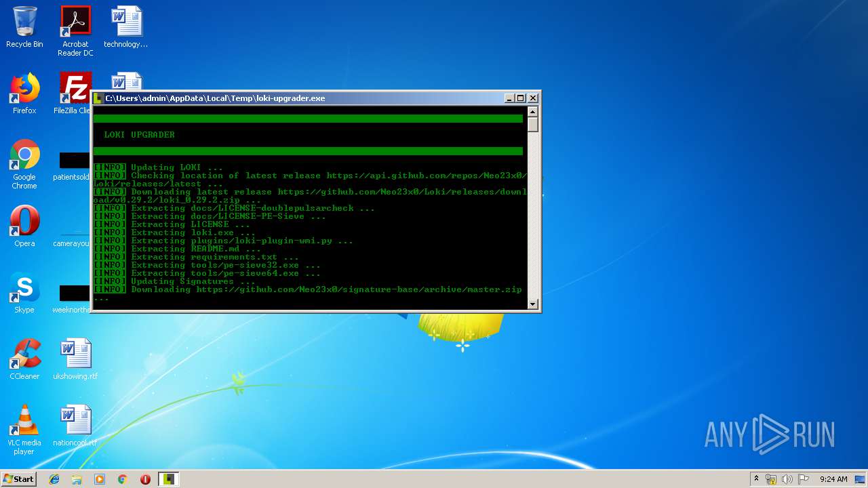The width and height of the screenshot is (868, 488).
Task: Launch Google Chrome desktop shortcut
Action: click(24, 164)
